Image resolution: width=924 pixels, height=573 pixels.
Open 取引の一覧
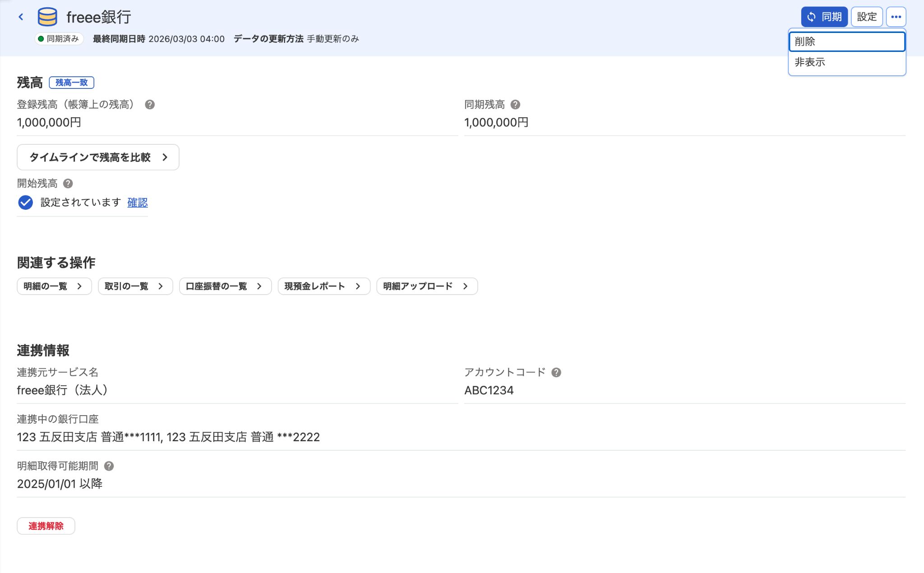pos(135,286)
